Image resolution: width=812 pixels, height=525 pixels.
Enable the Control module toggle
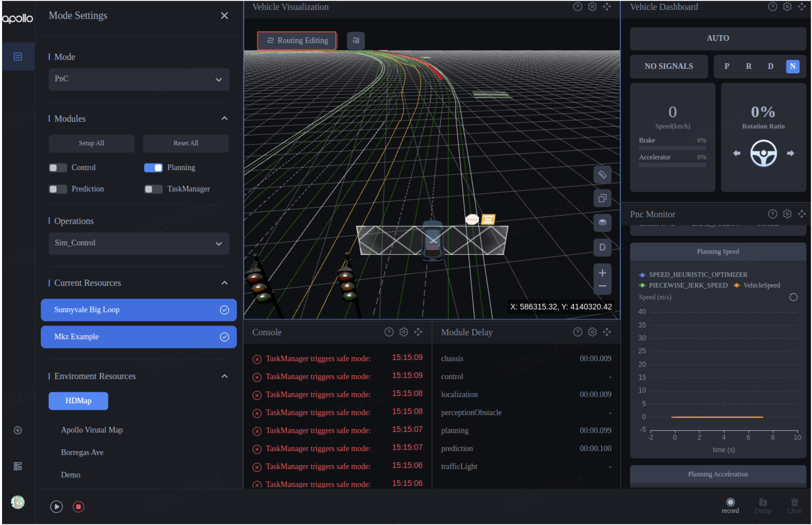57,167
